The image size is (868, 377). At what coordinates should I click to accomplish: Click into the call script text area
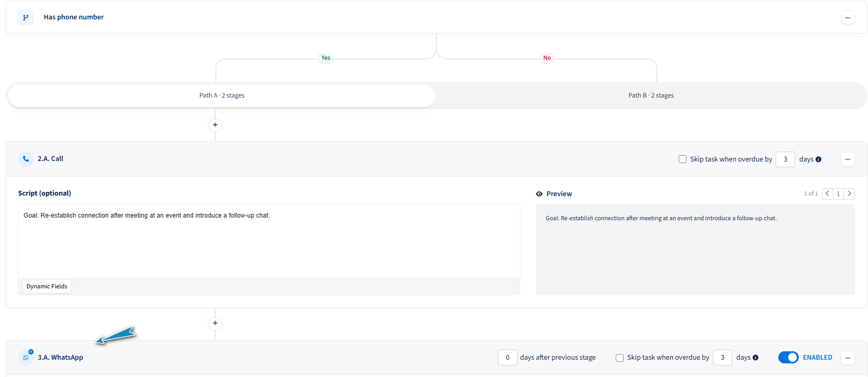click(269, 241)
